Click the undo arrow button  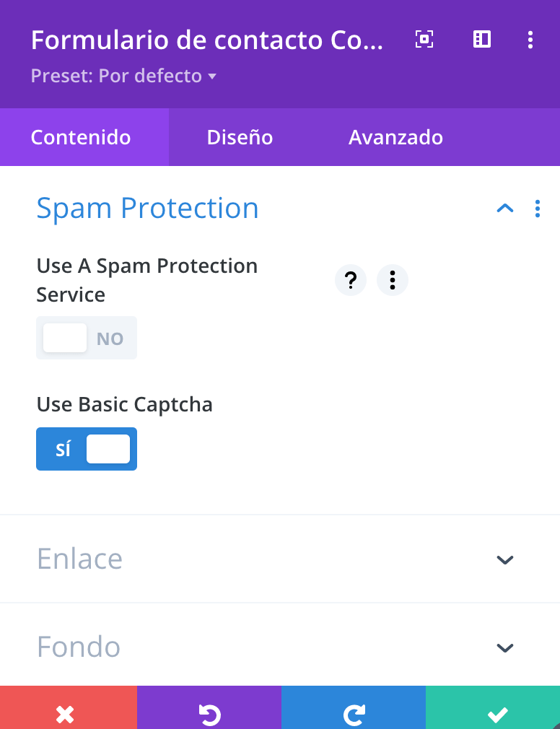pos(209,707)
